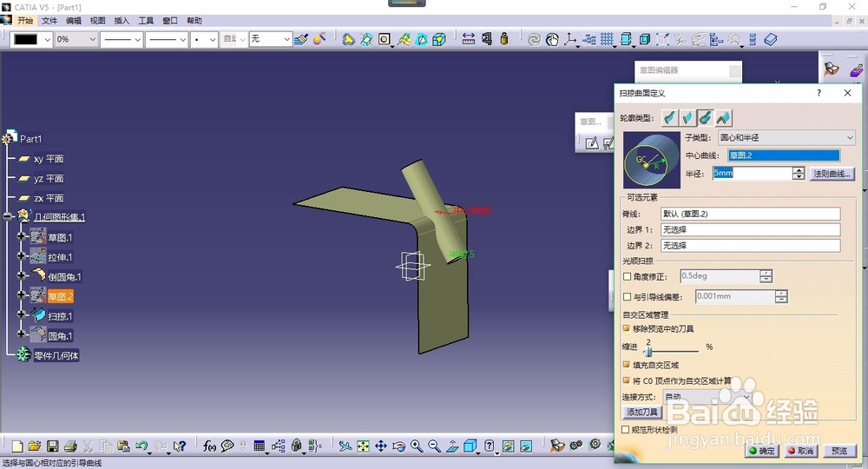Click the 取消 button
The height and width of the screenshot is (469, 868).
(800, 451)
